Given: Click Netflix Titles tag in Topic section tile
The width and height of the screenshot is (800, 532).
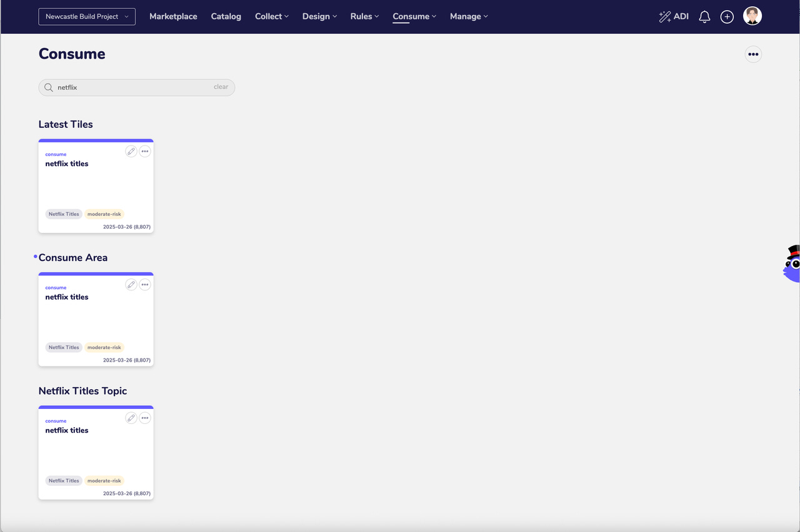Looking at the screenshot, I should pos(64,481).
